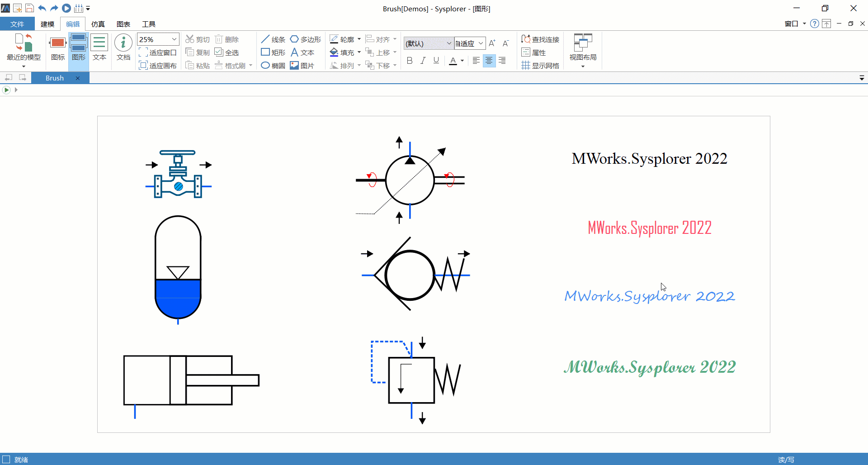Open the 轮廓 outline color dropdown
Image resolution: width=868 pixels, height=465 pixels.
[x=359, y=39]
